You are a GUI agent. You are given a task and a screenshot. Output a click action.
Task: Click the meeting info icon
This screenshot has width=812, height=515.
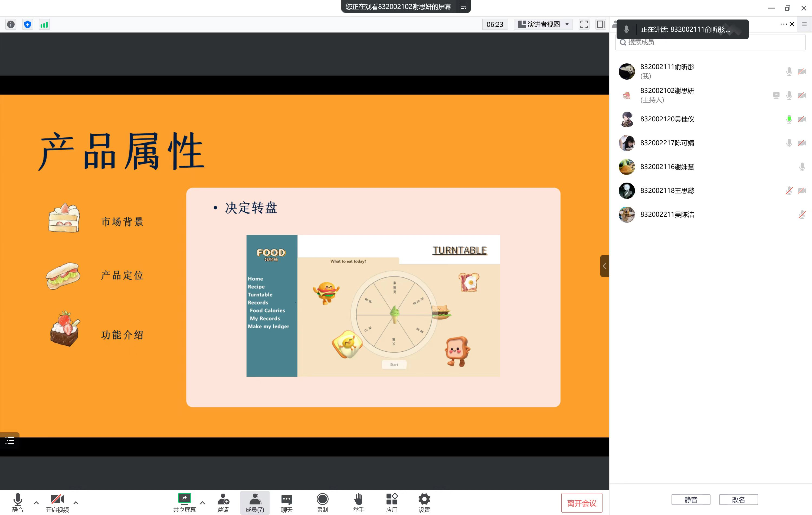click(11, 24)
